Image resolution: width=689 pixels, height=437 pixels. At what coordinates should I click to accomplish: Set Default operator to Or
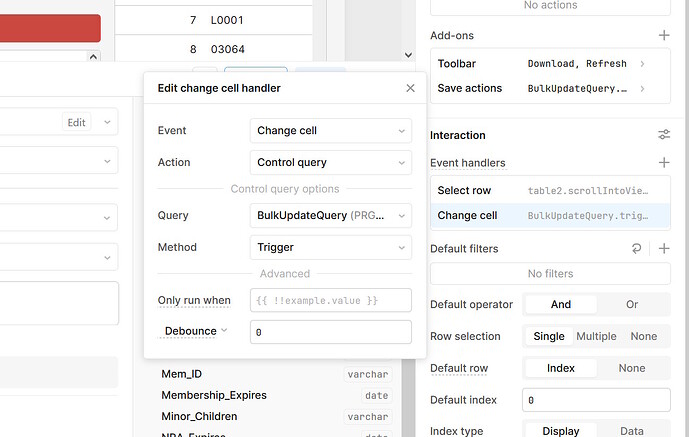pyautogui.click(x=632, y=305)
